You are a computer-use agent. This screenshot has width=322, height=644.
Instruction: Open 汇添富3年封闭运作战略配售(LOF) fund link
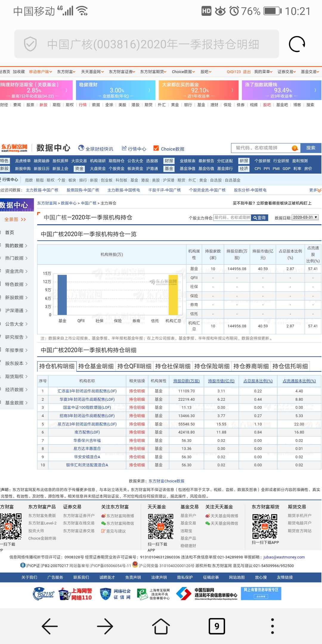pos(87,391)
